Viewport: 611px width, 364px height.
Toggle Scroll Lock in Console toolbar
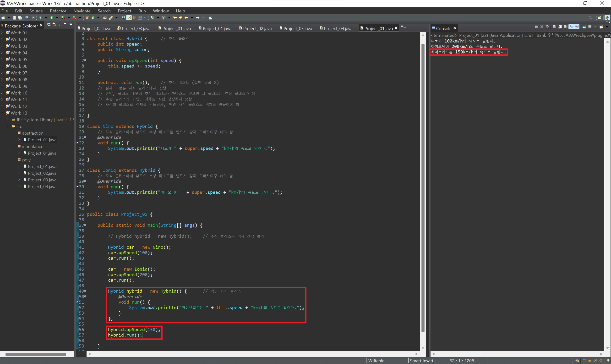coord(560,27)
